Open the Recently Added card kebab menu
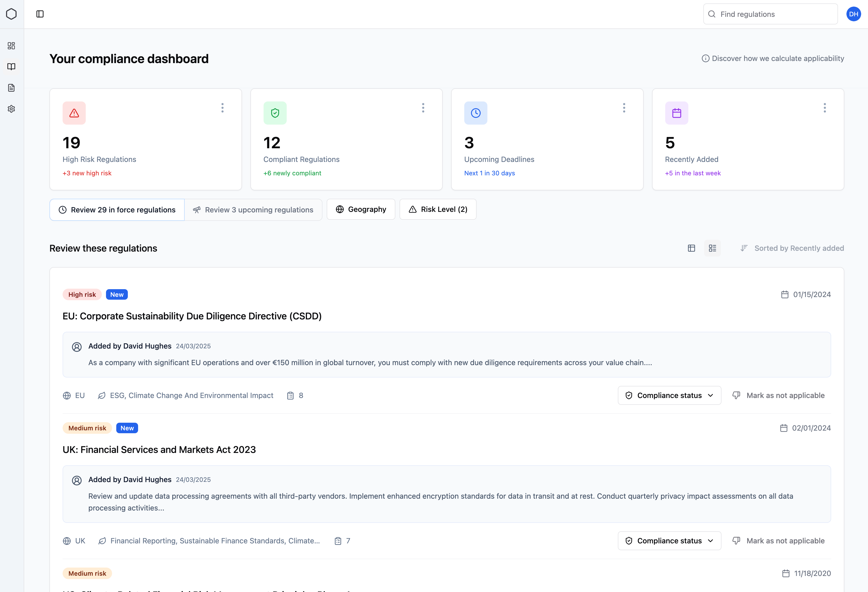868x592 pixels. [x=825, y=108]
